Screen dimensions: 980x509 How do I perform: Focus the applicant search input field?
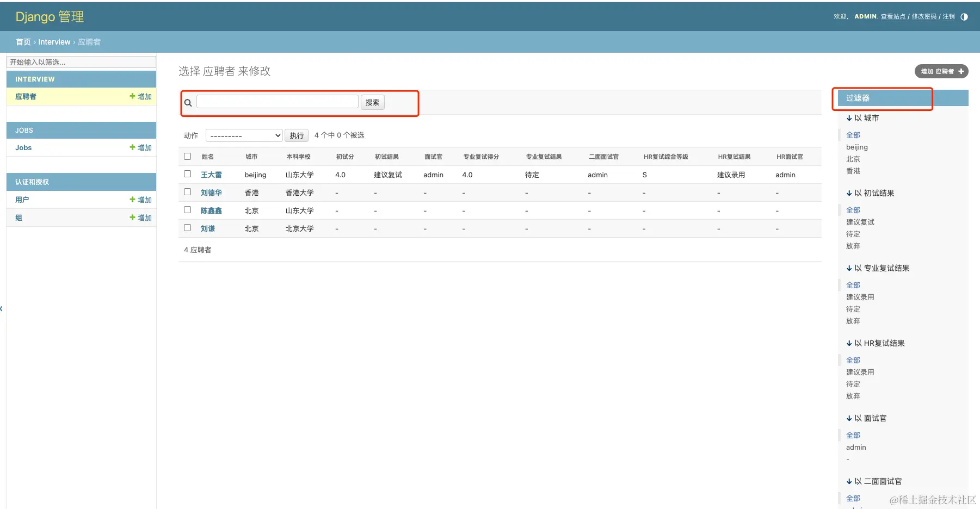click(278, 102)
